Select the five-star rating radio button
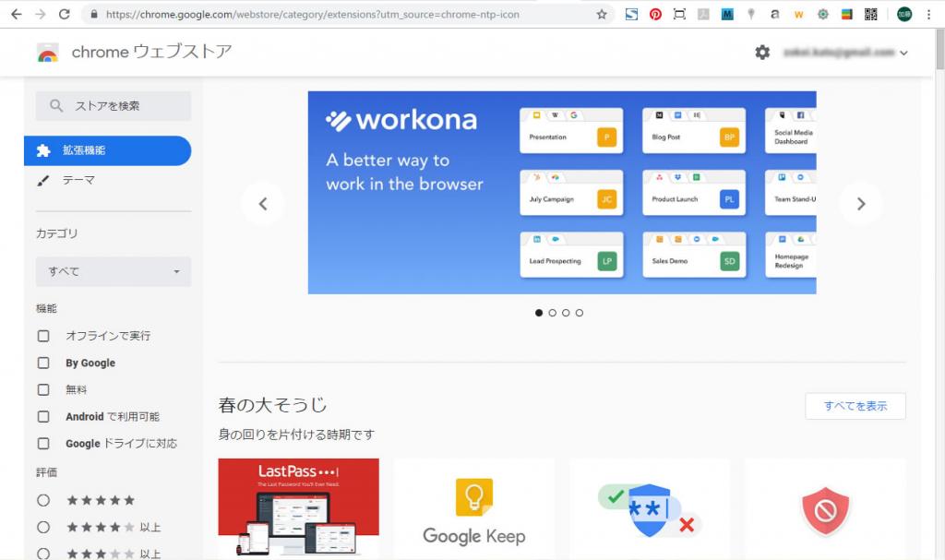This screenshot has width=945, height=560. 43,500
